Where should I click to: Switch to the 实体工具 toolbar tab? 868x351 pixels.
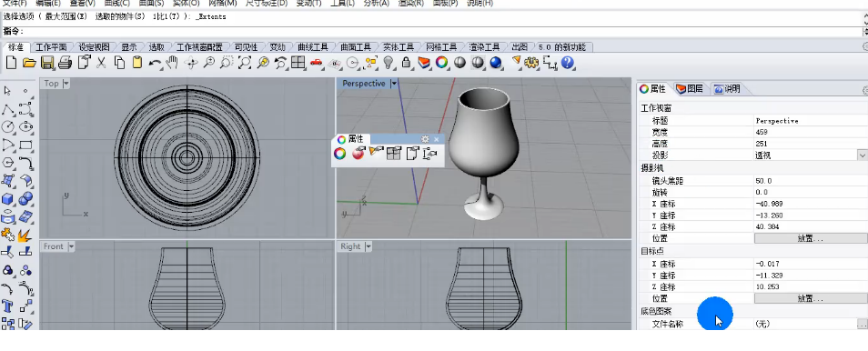point(399,47)
